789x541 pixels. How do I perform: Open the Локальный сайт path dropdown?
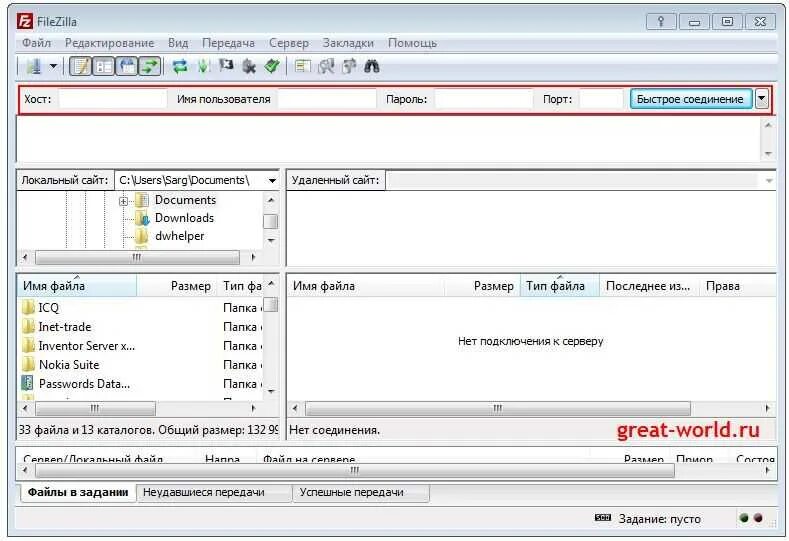pyautogui.click(x=272, y=181)
